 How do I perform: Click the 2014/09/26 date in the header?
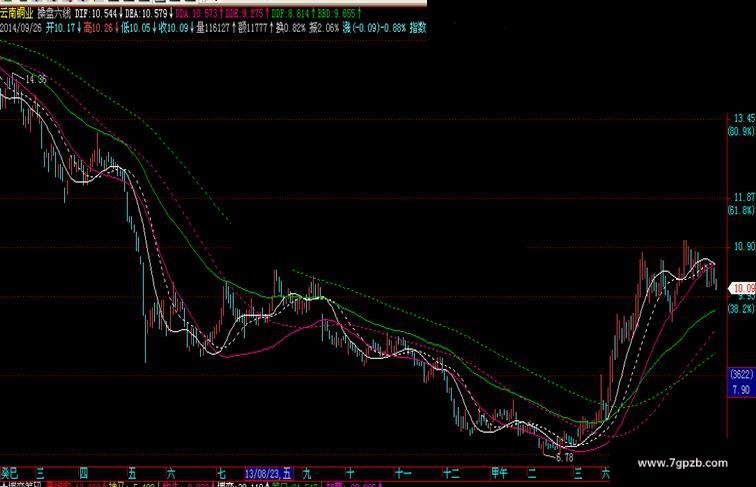(21, 28)
